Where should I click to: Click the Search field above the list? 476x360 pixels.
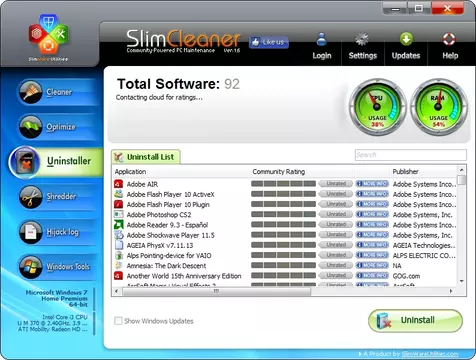[411, 155]
